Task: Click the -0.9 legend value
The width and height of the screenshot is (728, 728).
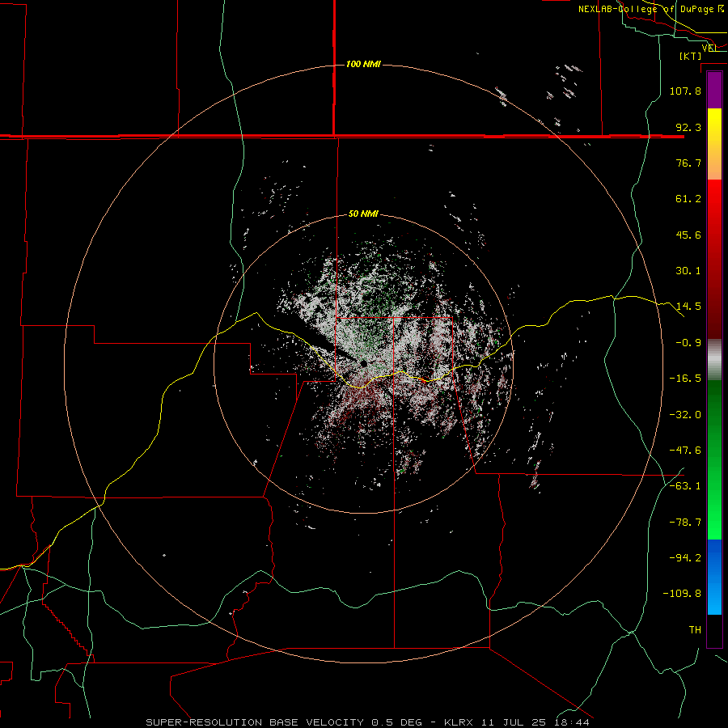Action: [x=688, y=343]
